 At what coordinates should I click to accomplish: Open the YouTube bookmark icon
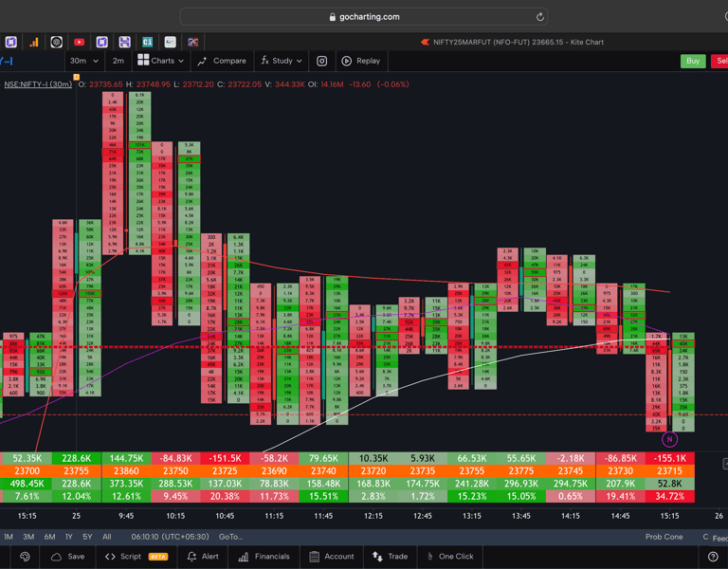79,43
